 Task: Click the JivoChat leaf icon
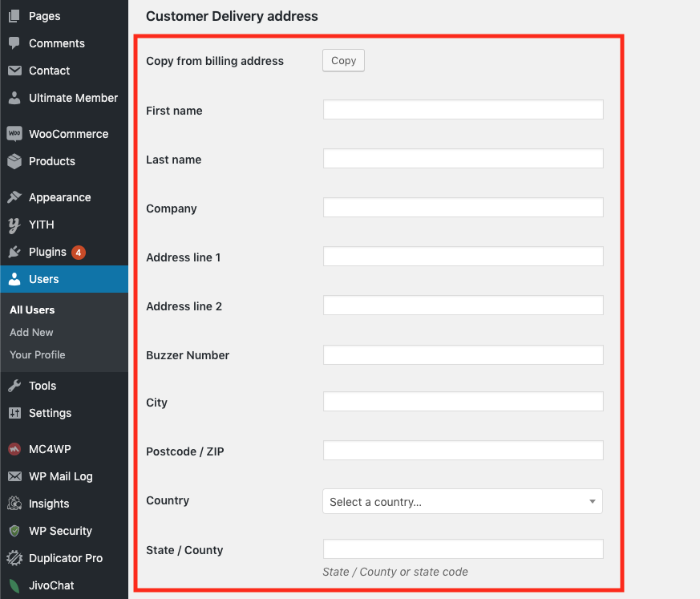pyautogui.click(x=14, y=585)
